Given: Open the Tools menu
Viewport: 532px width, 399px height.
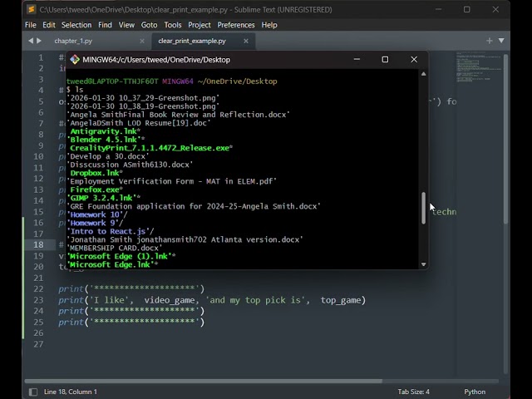Looking at the screenshot, I should 173,25.
